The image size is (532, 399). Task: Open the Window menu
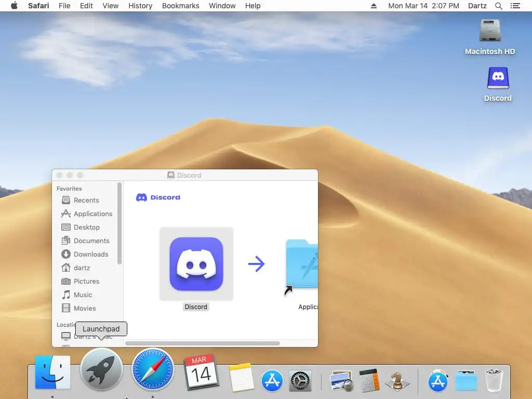[x=222, y=6]
